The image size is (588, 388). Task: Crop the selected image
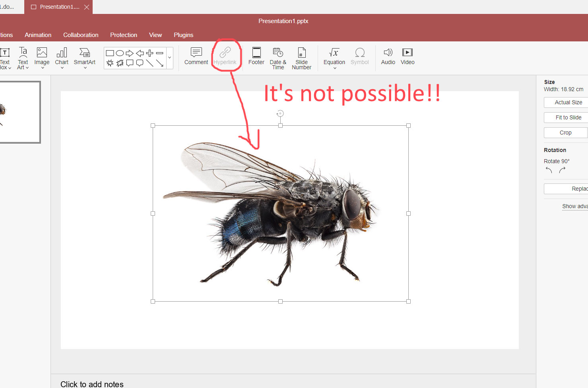565,133
